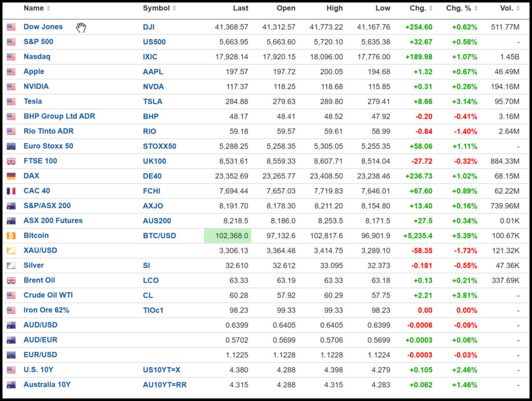Screen dimensions: 532x401
Task: Click the High column header
Action: pyautogui.click(x=335, y=8)
